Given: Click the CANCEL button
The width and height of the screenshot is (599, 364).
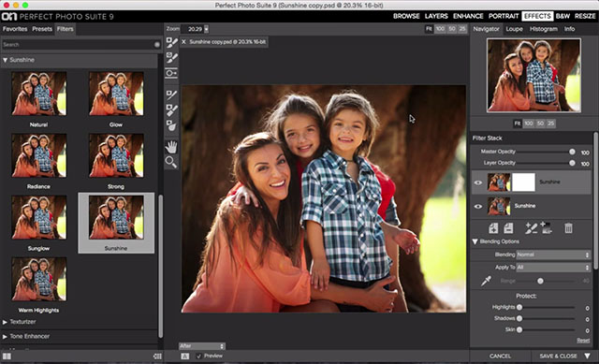Looking at the screenshot, I should tap(500, 356).
